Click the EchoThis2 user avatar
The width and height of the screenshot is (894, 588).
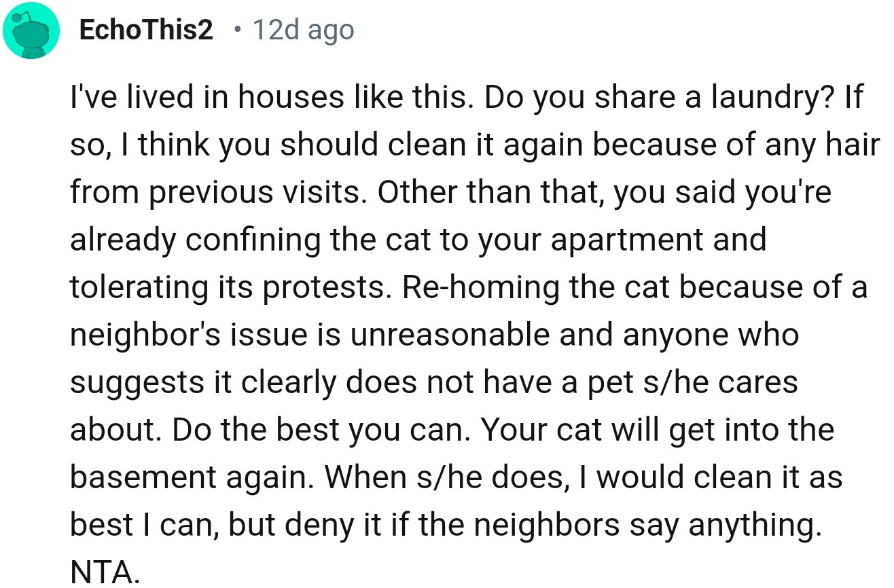point(29,31)
